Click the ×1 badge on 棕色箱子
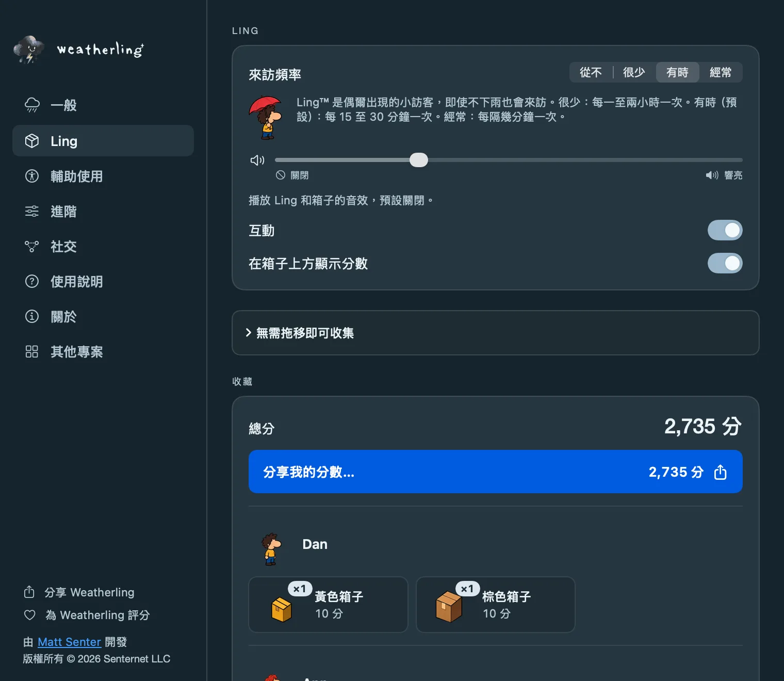Image resolution: width=784 pixels, height=681 pixels. coord(468,589)
